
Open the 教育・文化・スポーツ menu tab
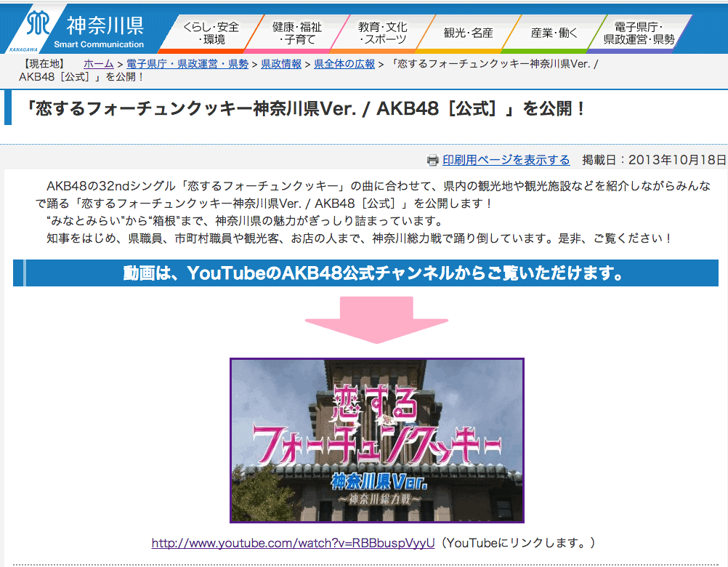tap(383, 33)
